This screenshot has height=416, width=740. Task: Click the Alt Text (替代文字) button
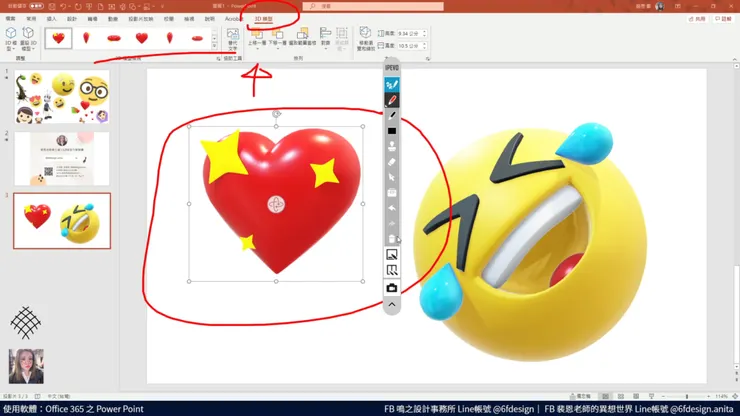233,40
